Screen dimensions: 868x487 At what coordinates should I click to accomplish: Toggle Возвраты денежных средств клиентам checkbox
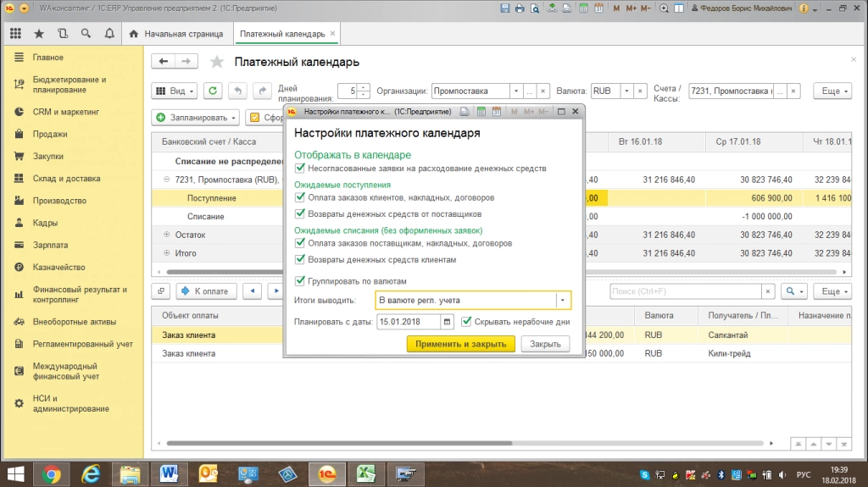pyautogui.click(x=300, y=259)
